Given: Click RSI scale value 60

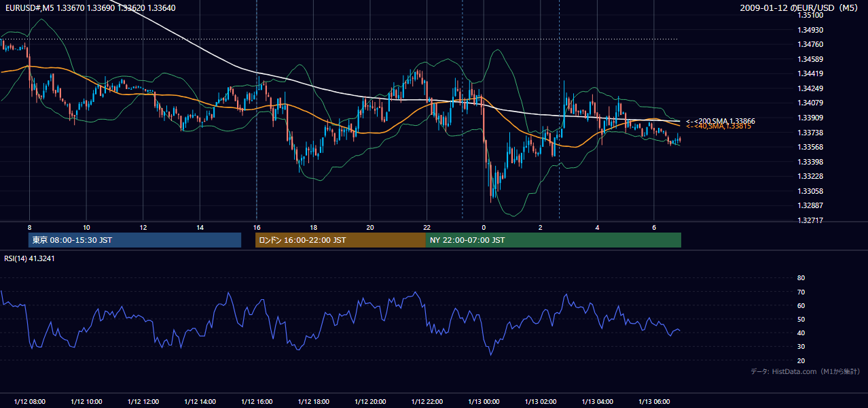Looking at the screenshot, I should (801, 305).
